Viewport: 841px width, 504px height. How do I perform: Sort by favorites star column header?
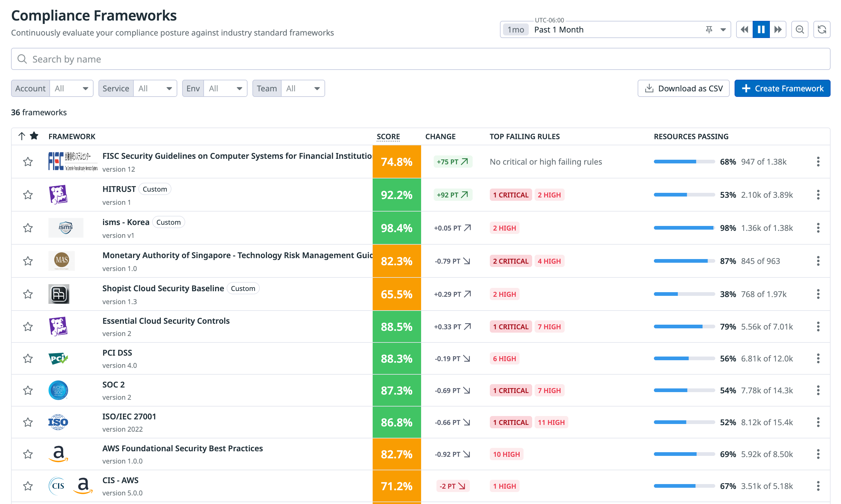point(34,136)
